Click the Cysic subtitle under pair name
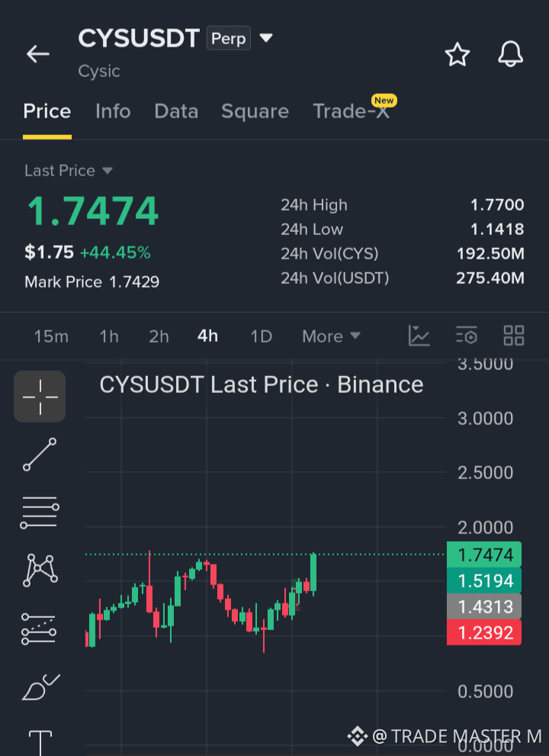 [99, 72]
